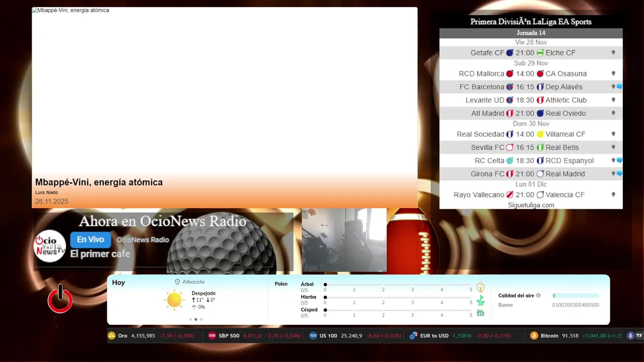The height and width of the screenshot is (362, 644).
Task: Click the Sevilla FC team crest
Action: (510, 147)
